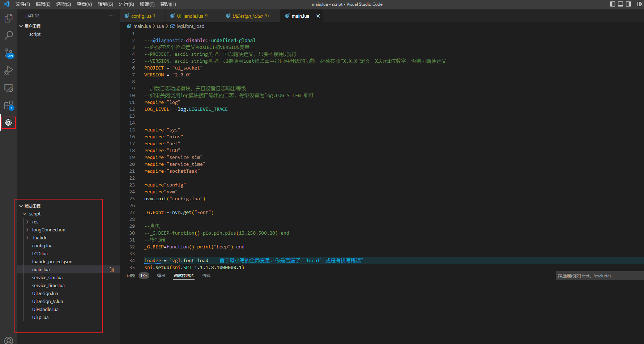The image size is (644, 344).
Task: Toggle primary sidebar layout icon
Action: [x=612, y=4]
